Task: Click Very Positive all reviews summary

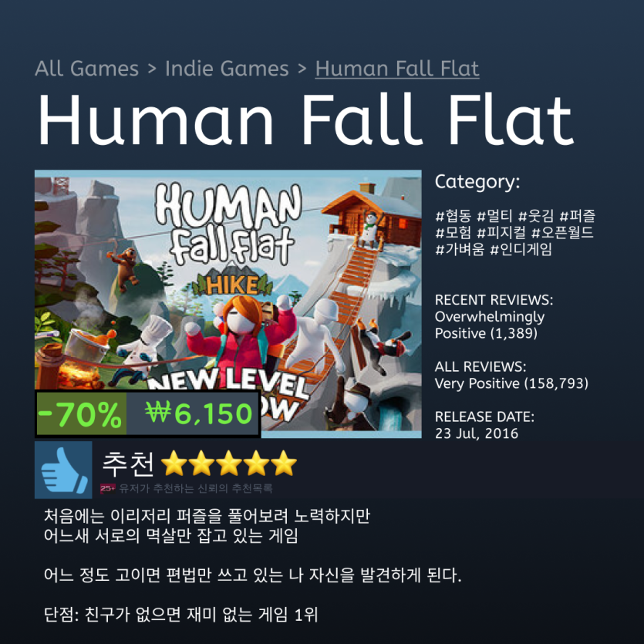Action: [511, 383]
